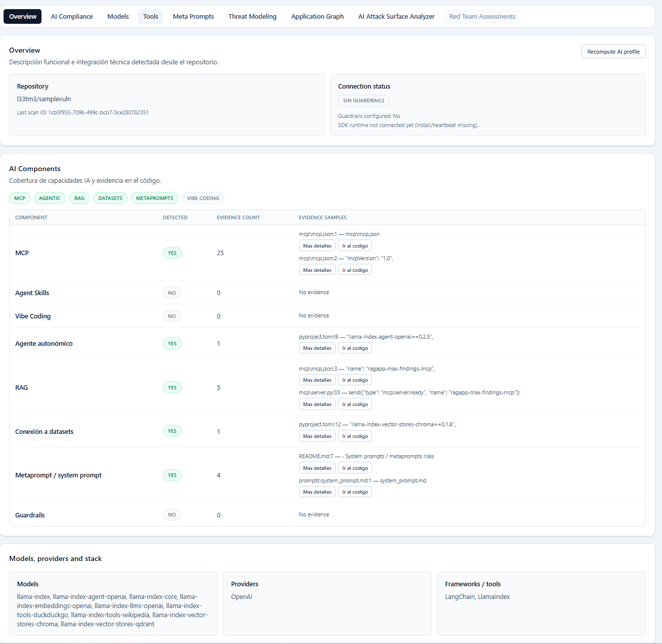Open the Models tab
Image resolution: width=662 pixels, height=644 pixels.
117,16
